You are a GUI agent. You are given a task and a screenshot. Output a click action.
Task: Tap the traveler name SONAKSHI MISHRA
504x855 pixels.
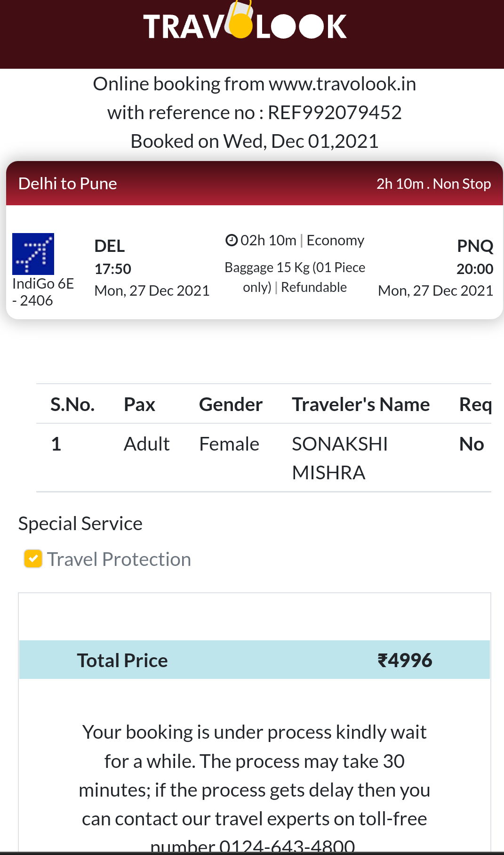tap(340, 458)
